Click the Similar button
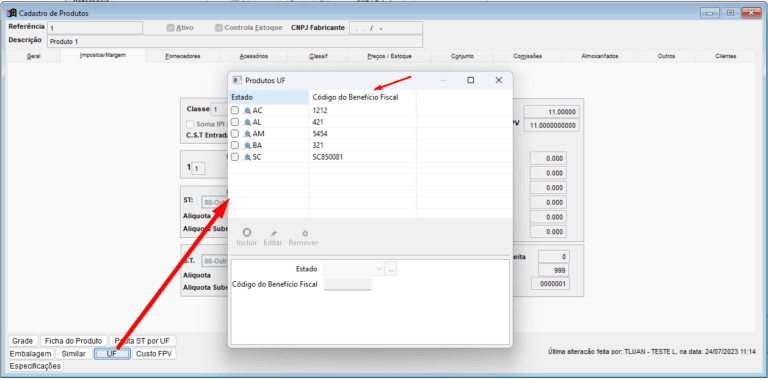The width and height of the screenshot is (768, 379). [x=73, y=354]
